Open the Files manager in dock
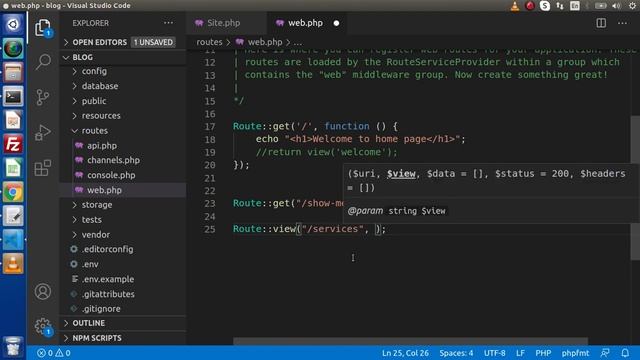 point(13,73)
